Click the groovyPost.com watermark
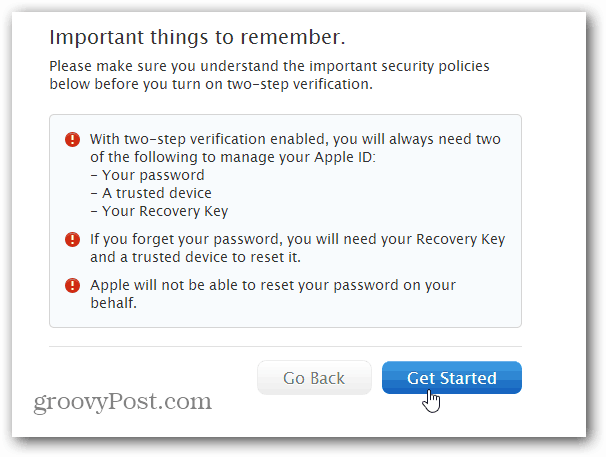 (x=123, y=402)
